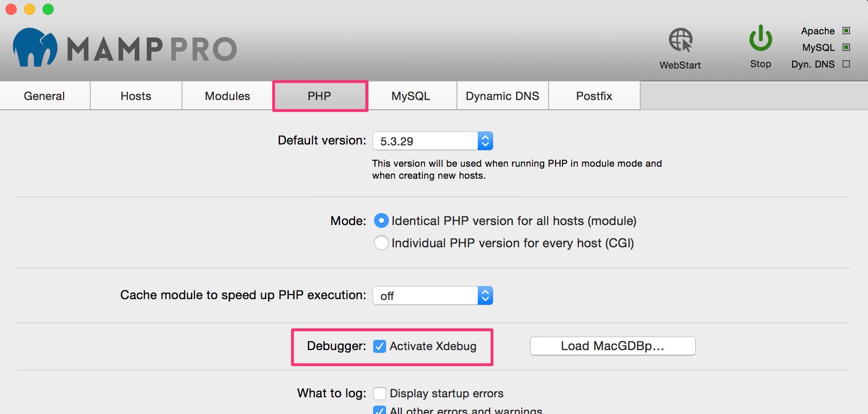Toggle All other errors and warnings checkbox
The height and width of the screenshot is (414, 868).
pos(380,410)
